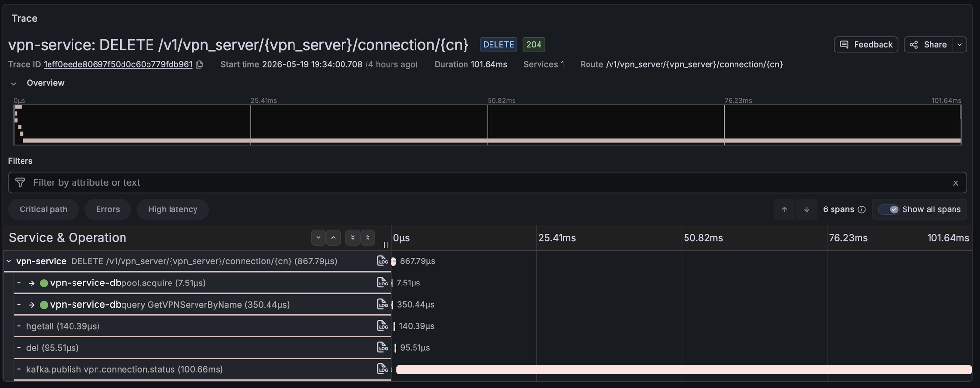Toggle the Critical path filter

click(44, 209)
